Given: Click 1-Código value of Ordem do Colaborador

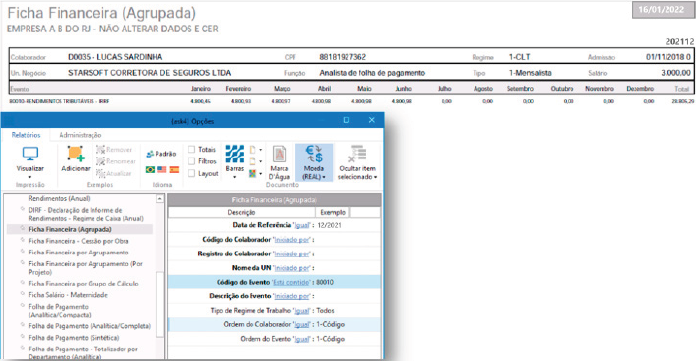Looking at the screenshot, I should coord(330,325).
